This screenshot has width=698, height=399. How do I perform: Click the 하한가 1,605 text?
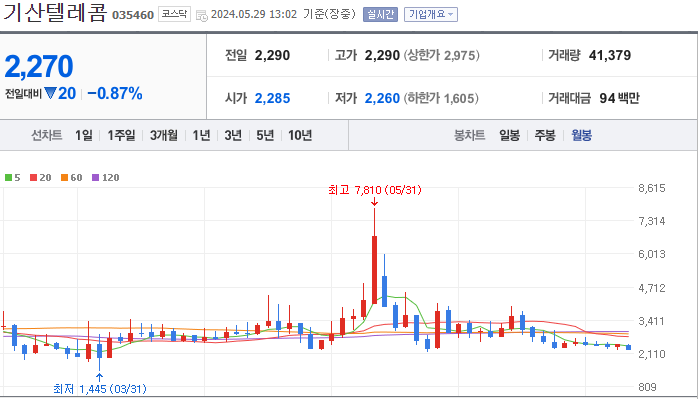pos(441,98)
